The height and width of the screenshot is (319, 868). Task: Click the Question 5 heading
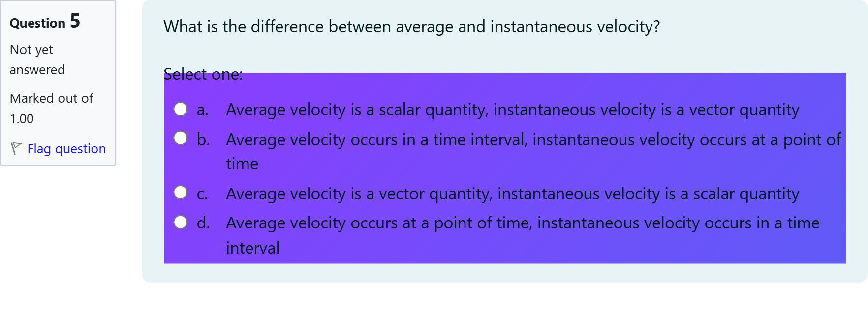point(45,22)
